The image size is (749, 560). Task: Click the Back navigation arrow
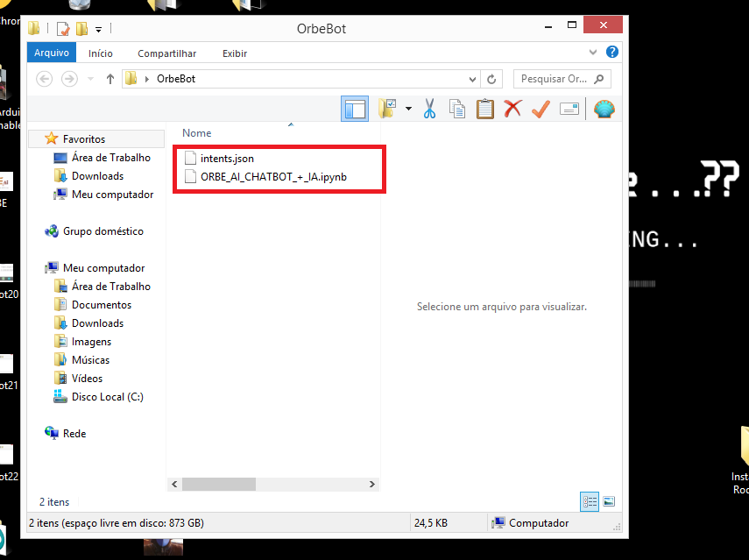pos(45,79)
